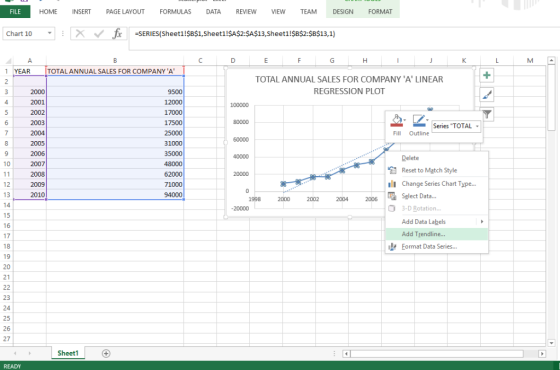Choose Select Data from context menu
The image size is (560, 370).
click(437, 196)
